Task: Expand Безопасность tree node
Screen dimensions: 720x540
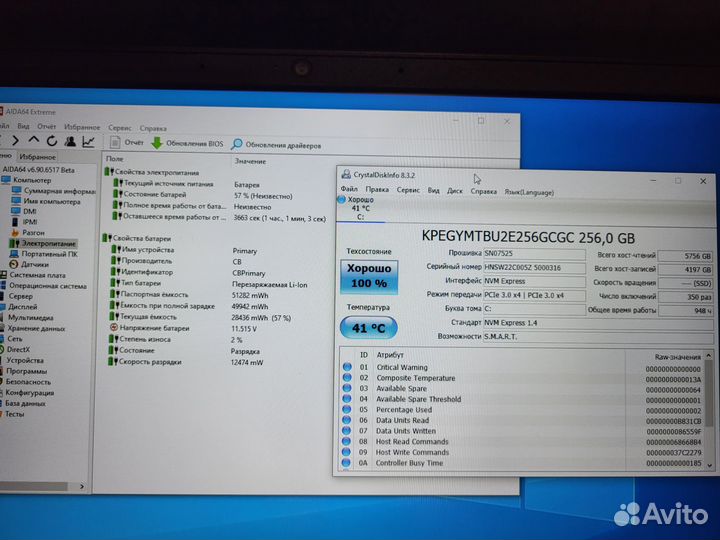Action: click(26, 382)
